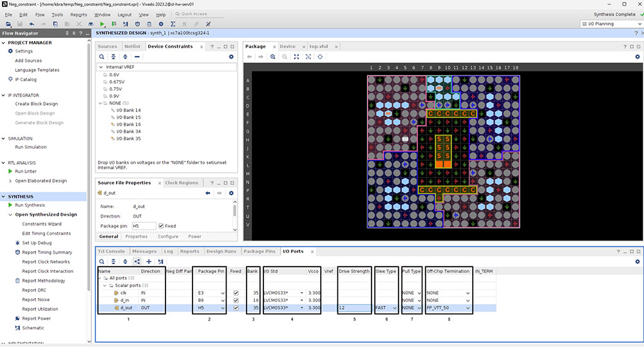
Task: Open Device Constraints panel settings gear
Action: [231, 57]
